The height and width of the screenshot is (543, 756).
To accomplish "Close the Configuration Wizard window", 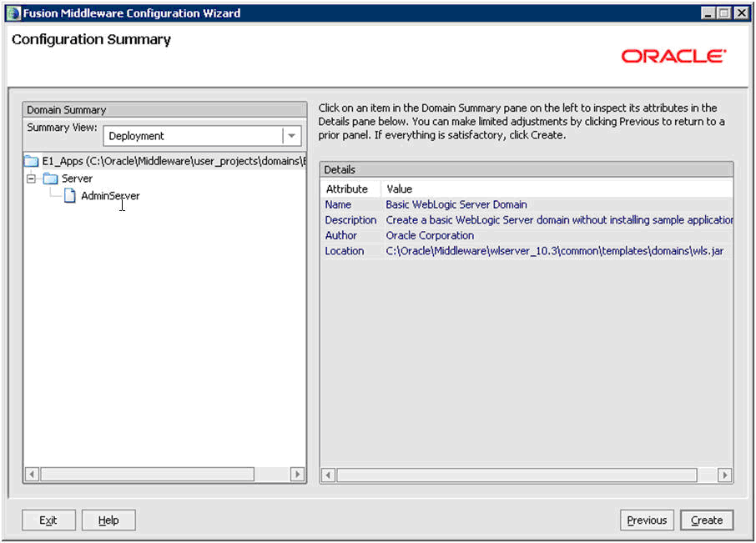I will pyautogui.click(x=741, y=13).
